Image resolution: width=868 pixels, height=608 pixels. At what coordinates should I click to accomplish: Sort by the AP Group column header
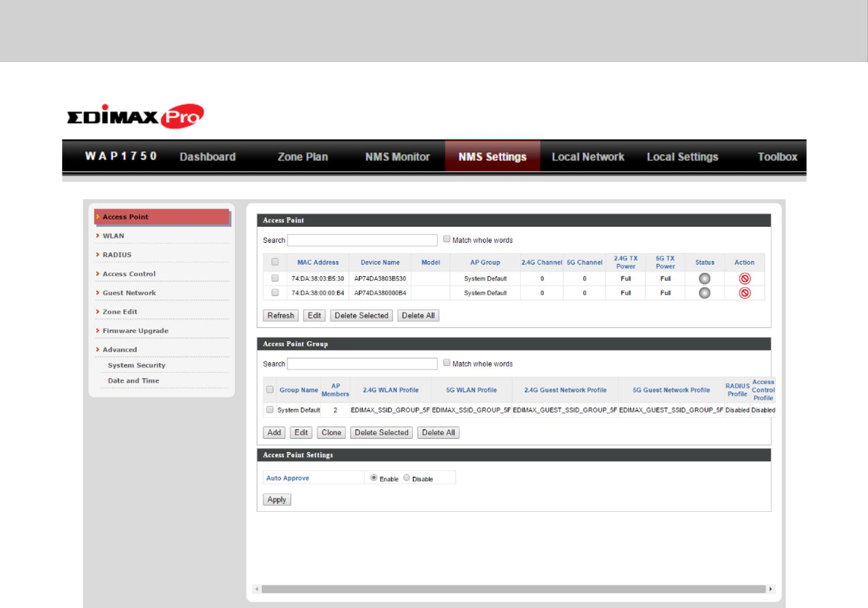(x=485, y=262)
